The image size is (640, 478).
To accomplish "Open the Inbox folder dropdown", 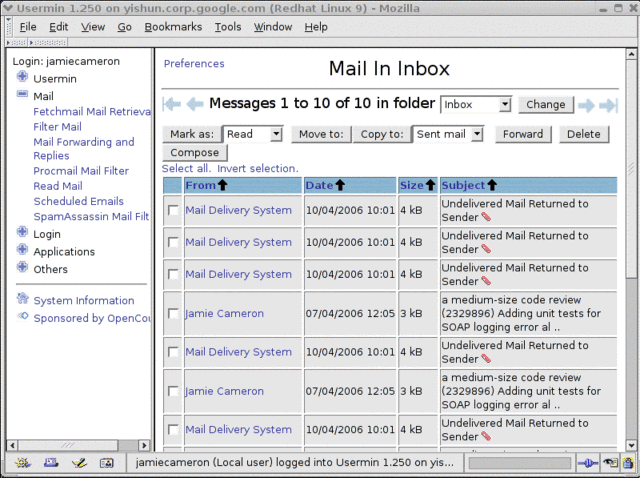I will click(476, 104).
